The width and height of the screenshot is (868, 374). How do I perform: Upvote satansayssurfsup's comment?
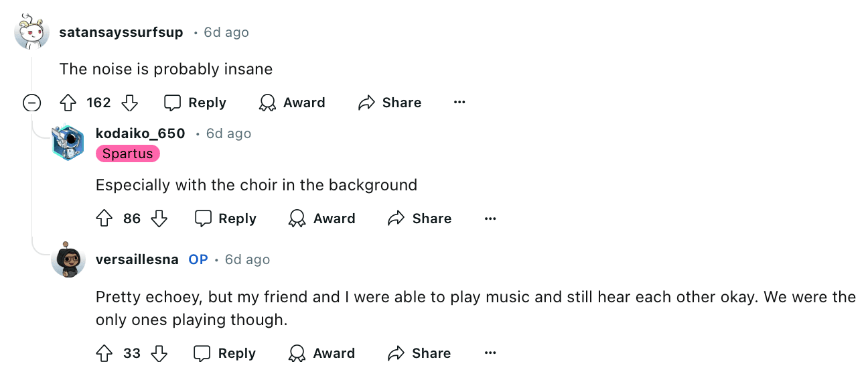[x=68, y=103]
